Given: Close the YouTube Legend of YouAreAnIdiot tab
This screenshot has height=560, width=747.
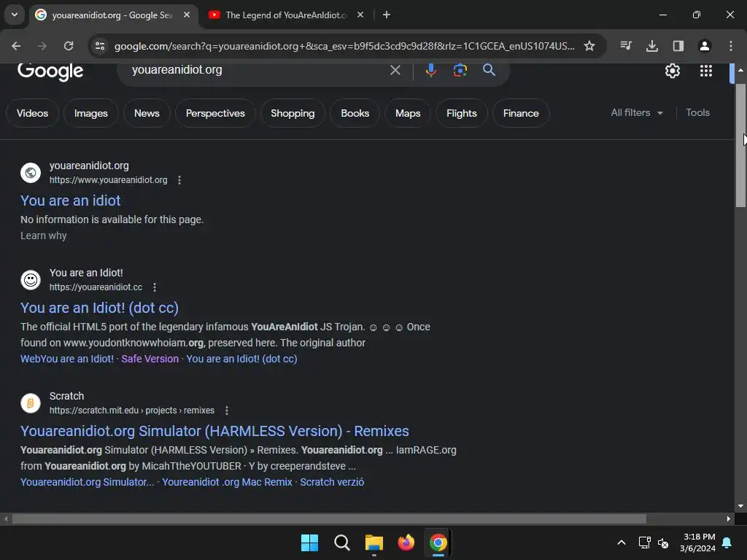Looking at the screenshot, I should 360,15.
